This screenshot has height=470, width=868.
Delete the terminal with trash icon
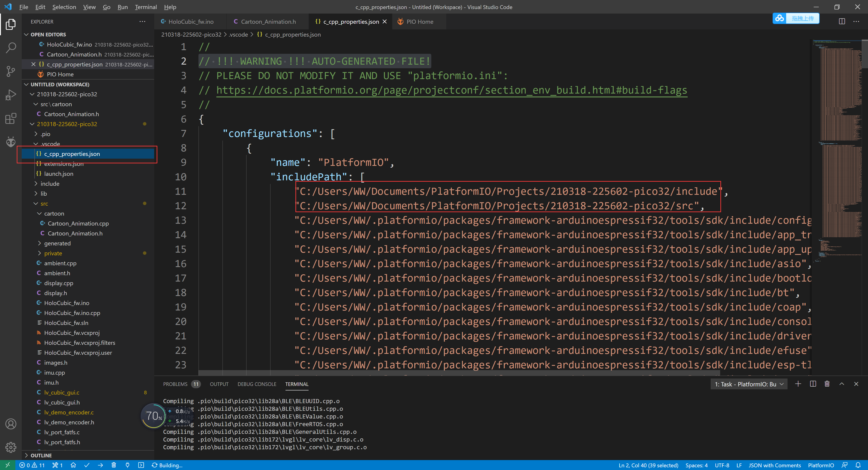(827, 384)
